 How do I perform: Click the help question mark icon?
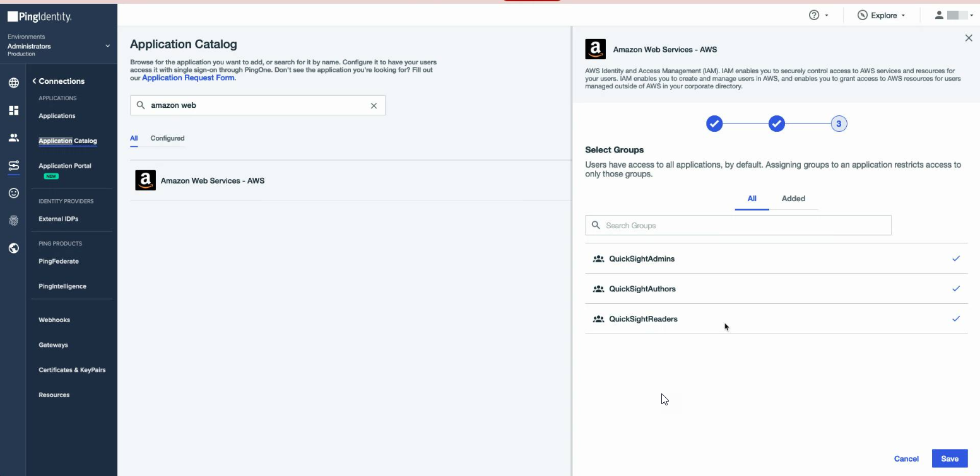tap(814, 15)
